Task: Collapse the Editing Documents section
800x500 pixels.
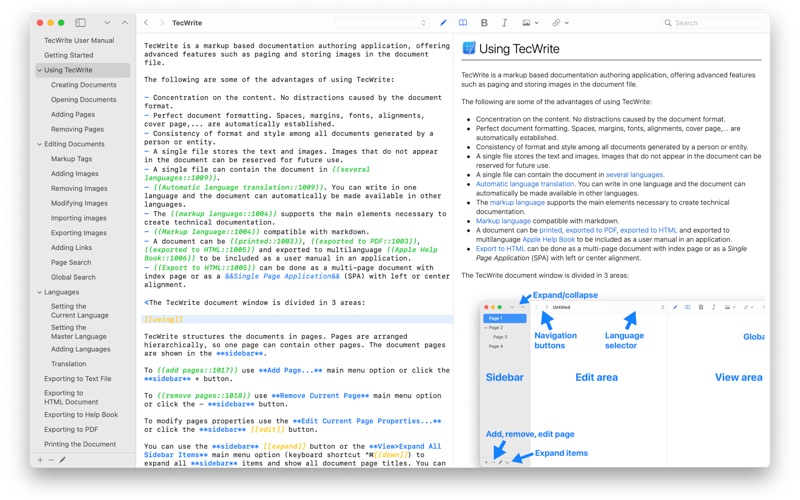Action: (39, 144)
